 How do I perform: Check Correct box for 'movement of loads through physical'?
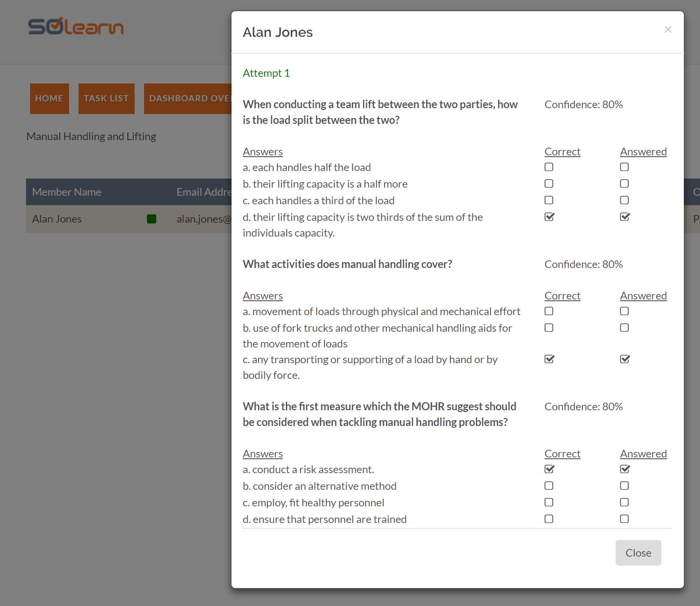pyautogui.click(x=549, y=311)
